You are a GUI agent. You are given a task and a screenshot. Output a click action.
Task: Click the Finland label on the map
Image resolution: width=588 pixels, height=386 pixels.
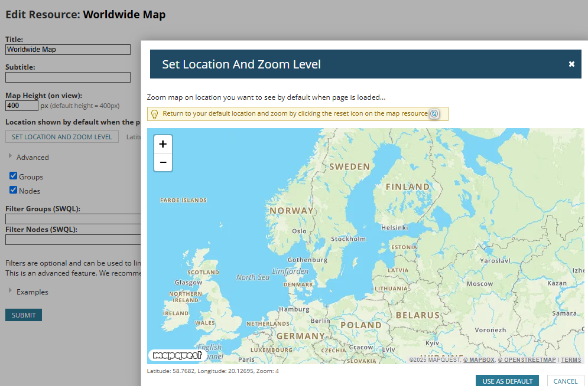coord(408,187)
